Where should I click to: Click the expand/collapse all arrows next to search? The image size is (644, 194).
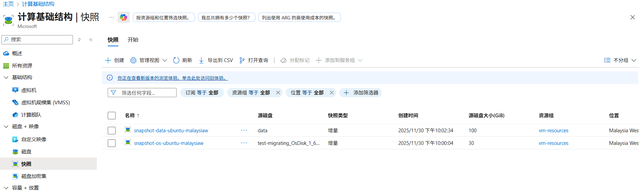tap(79, 40)
